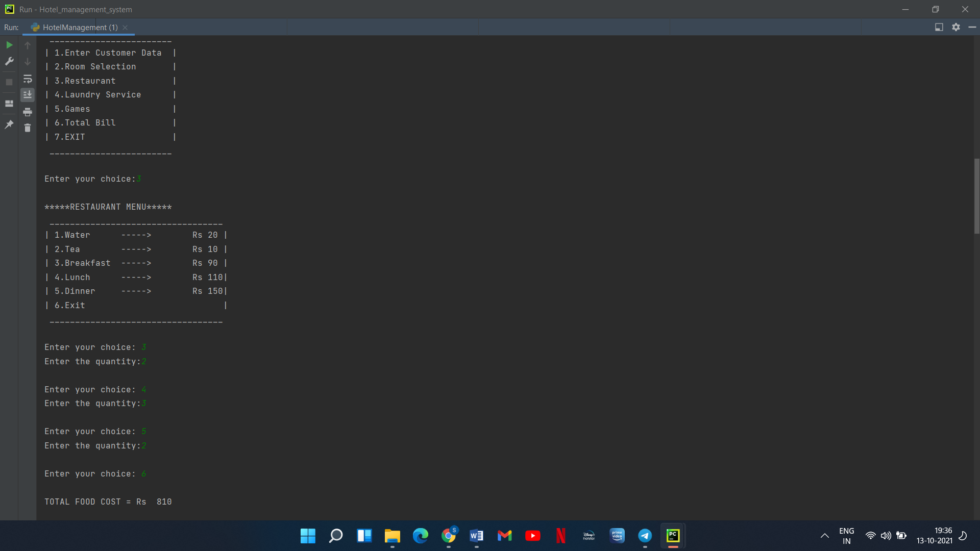Toggle the Pin Tab icon

point(9,124)
